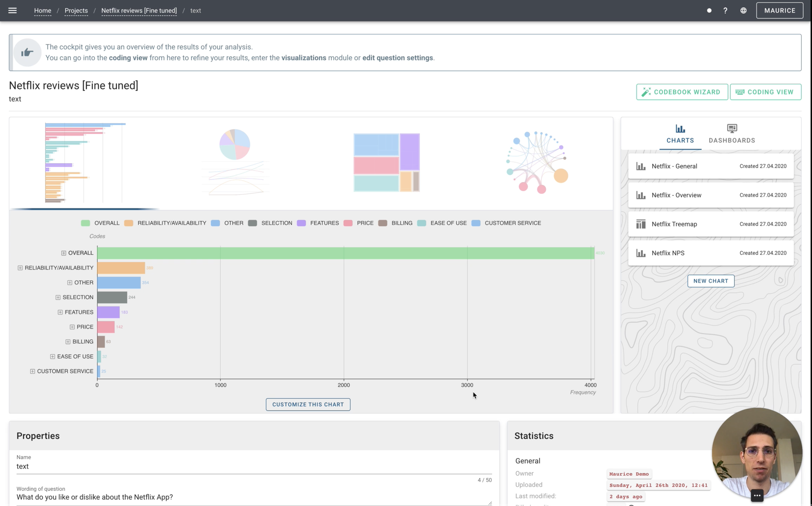This screenshot has height=506, width=812.
Task: Click the Name field containing text
Action: 254,466
